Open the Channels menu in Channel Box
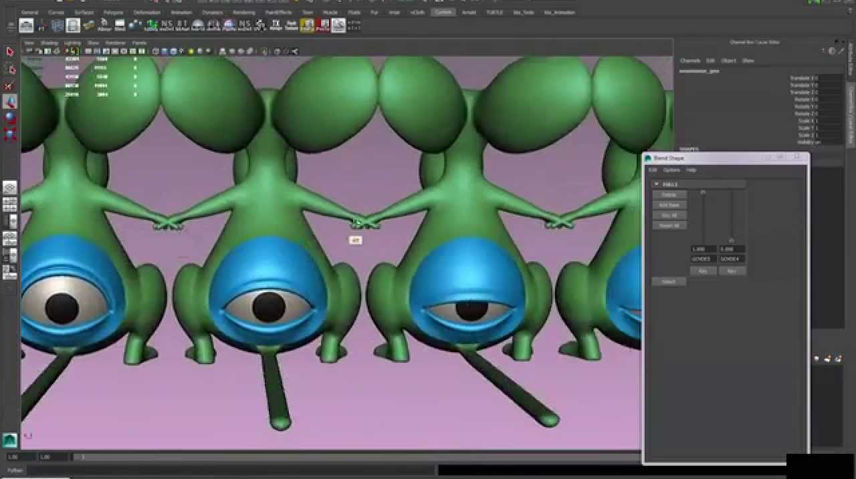Image resolution: width=856 pixels, height=479 pixels. click(690, 61)
